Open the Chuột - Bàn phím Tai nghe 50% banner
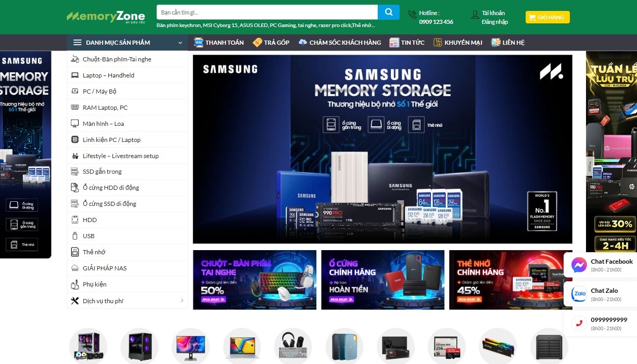Screen dimensions: 637x364 (x=254, y=280)
